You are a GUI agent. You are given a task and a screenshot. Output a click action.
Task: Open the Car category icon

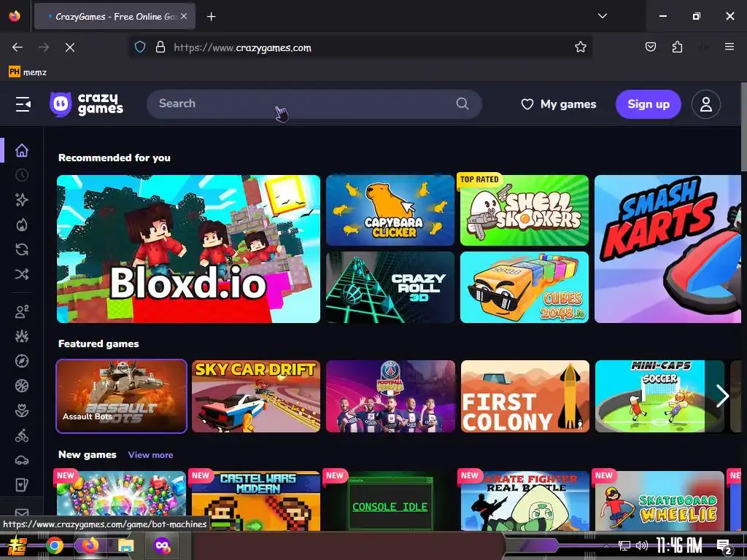tap(21, 460)
